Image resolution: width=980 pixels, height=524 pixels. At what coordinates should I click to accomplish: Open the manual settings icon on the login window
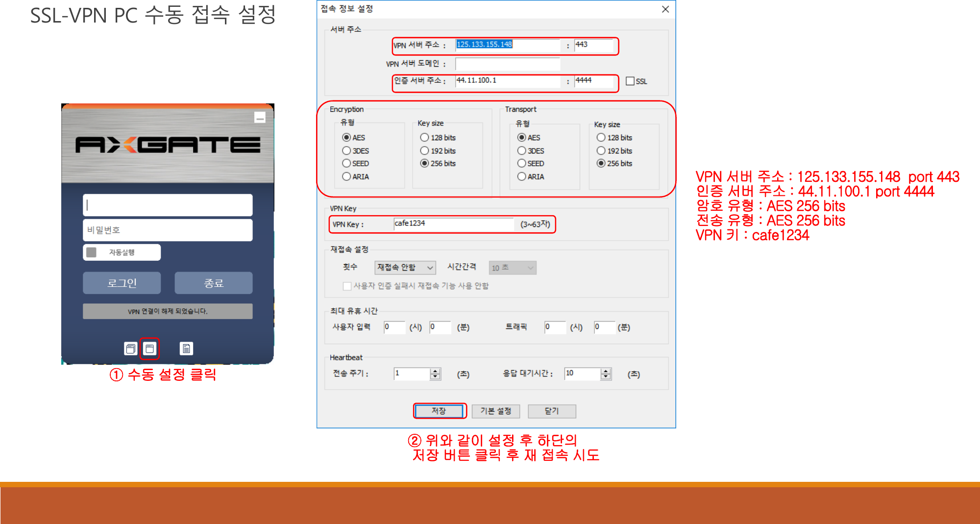150,348
